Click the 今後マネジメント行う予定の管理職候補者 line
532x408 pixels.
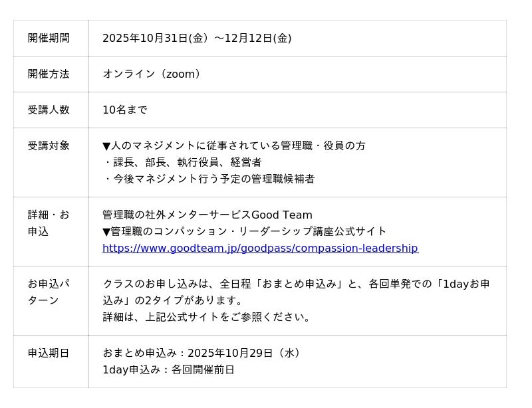click(209, 179)
